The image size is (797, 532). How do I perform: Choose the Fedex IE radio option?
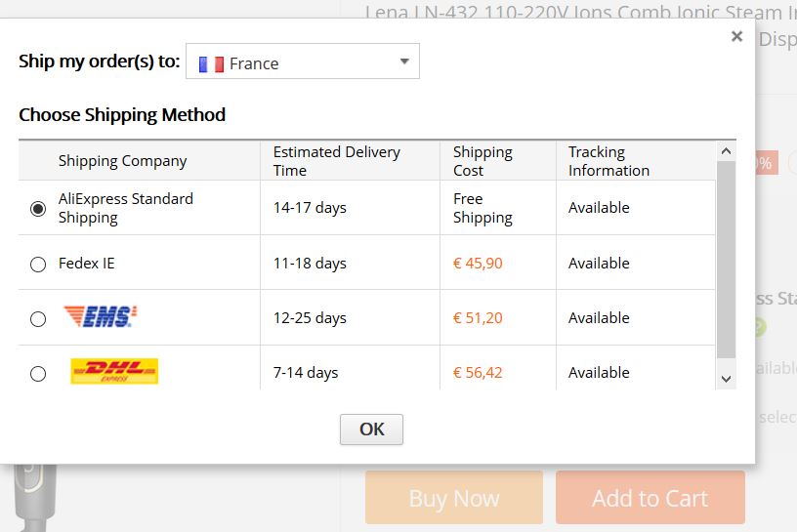click(38, 264)
